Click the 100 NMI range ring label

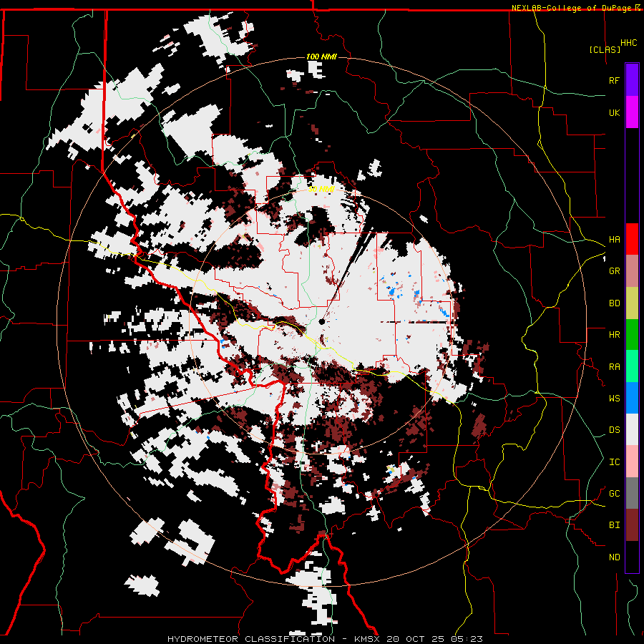click(x=321, y=57)
